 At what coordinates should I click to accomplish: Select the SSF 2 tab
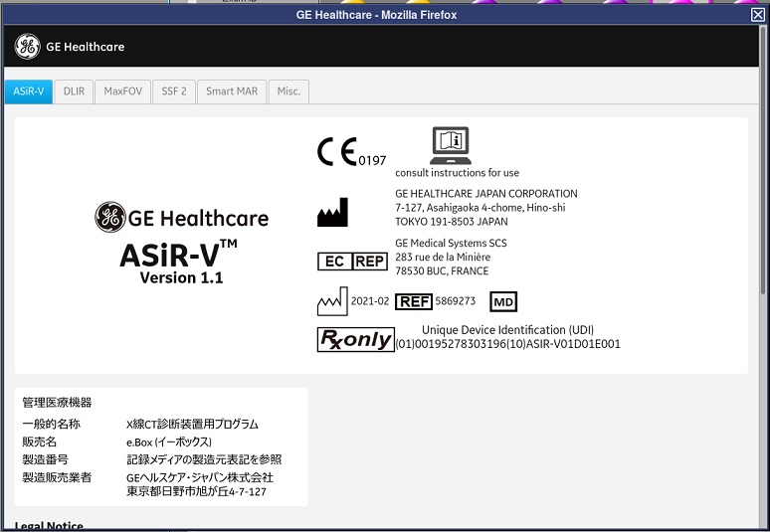coord(174,91)
